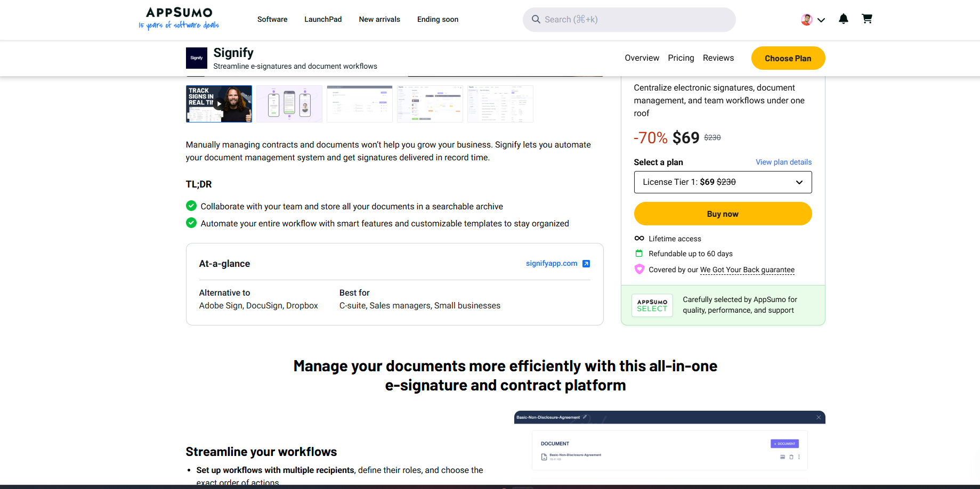Open the License Tier 1 plan dropdown

(x=723, y=182)
